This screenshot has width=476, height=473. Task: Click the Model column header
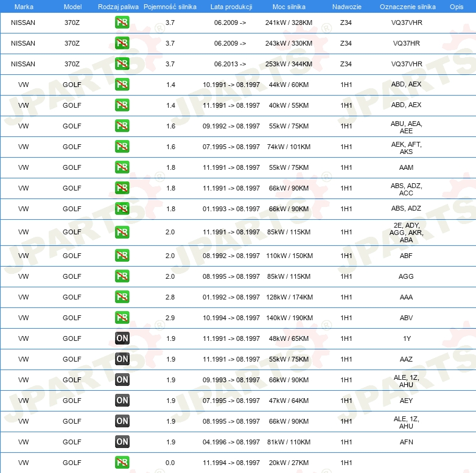72,7
